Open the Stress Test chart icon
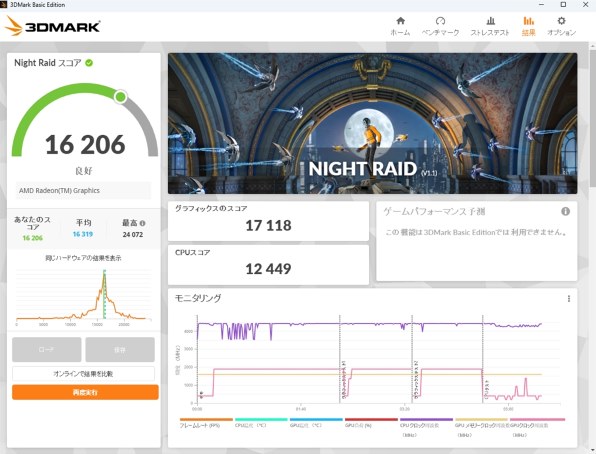Viewport: 596px width, 454px height. click(x=491, y=21)
